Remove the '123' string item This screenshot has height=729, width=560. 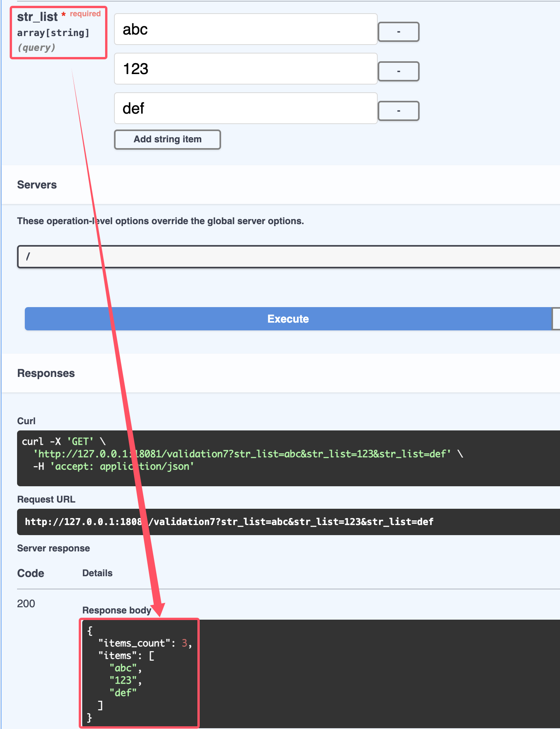(398, 71)
